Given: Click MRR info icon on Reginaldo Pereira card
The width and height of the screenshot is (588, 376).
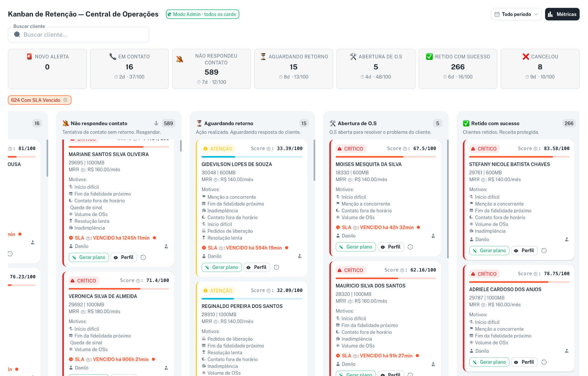Looking at the screenshot, I should [216, 322].
